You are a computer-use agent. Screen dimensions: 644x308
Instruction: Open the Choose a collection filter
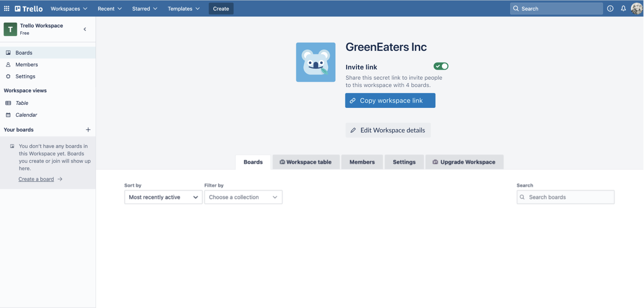(243, 197)
